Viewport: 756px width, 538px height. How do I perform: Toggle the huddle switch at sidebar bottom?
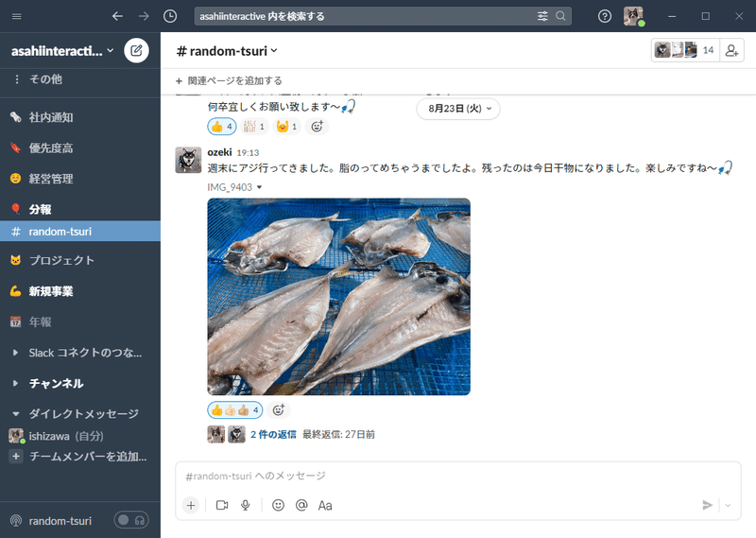131,520
